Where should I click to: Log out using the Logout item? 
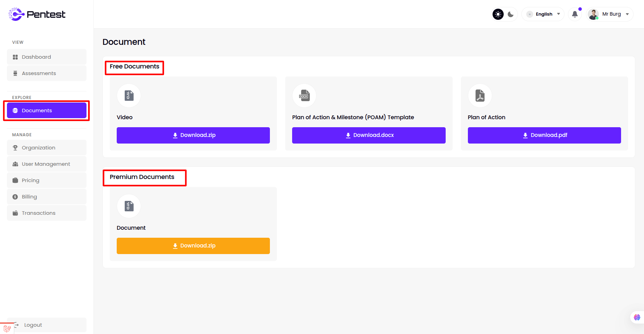point(33,325)
